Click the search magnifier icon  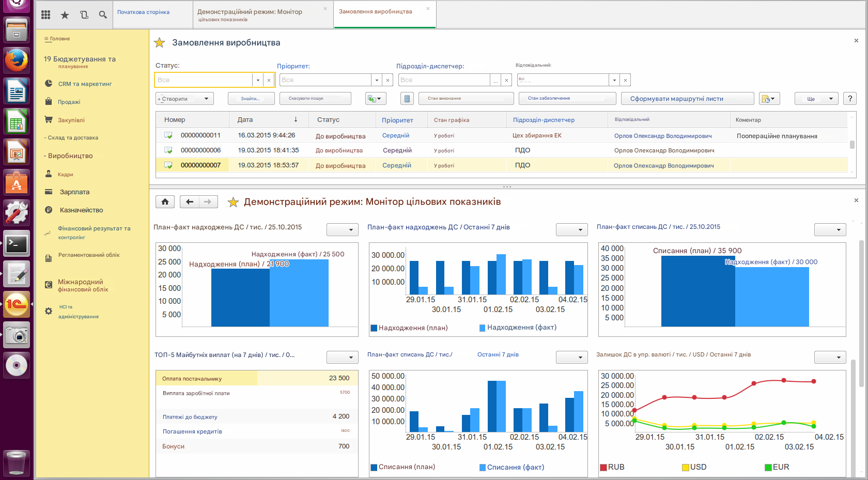point(103,15)
